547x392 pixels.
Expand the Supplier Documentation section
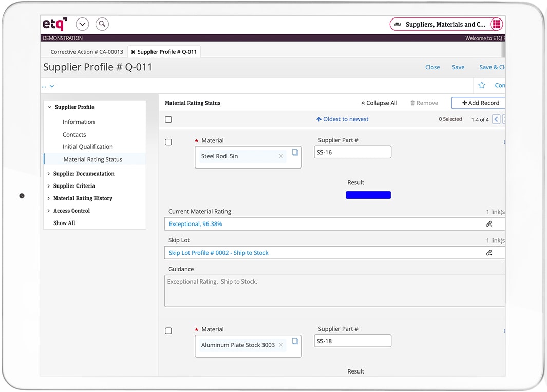click(49, 174)
